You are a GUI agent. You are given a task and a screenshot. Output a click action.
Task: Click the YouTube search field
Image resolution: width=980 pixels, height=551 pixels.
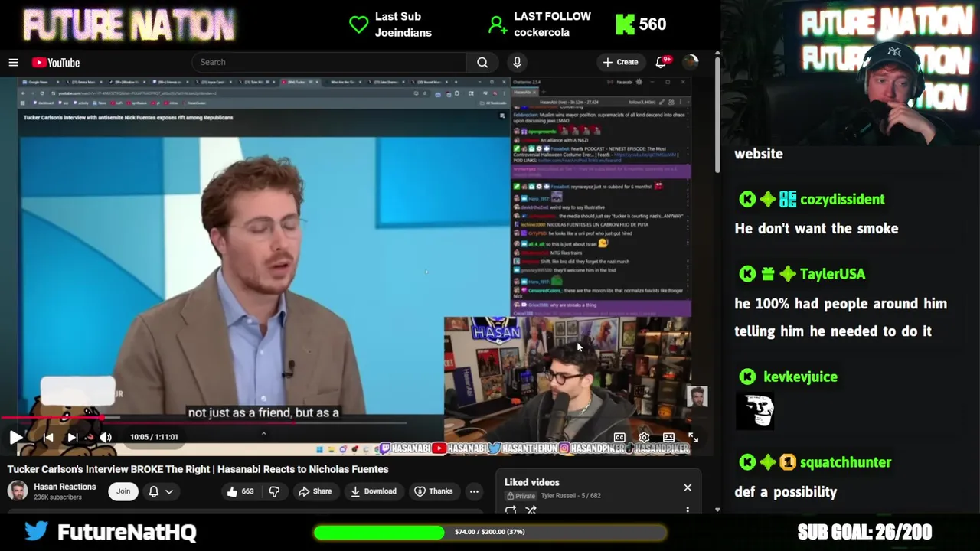[329, 62]
